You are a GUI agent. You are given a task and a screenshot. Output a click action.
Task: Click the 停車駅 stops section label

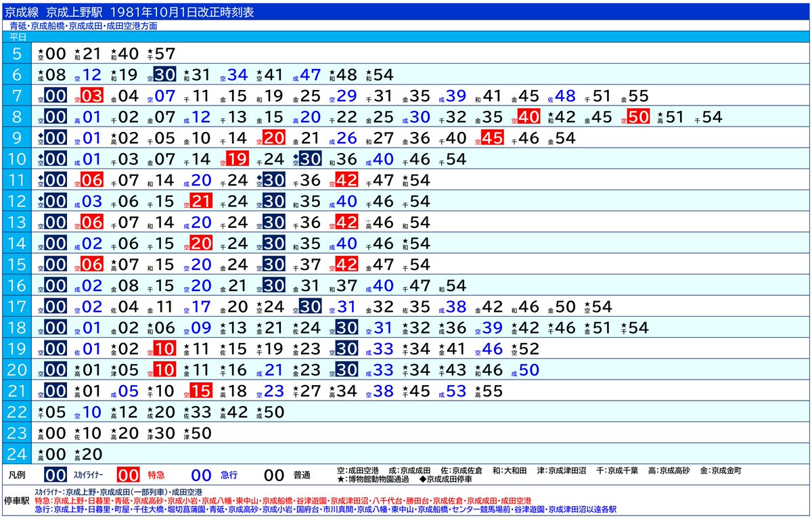point(17,501)
